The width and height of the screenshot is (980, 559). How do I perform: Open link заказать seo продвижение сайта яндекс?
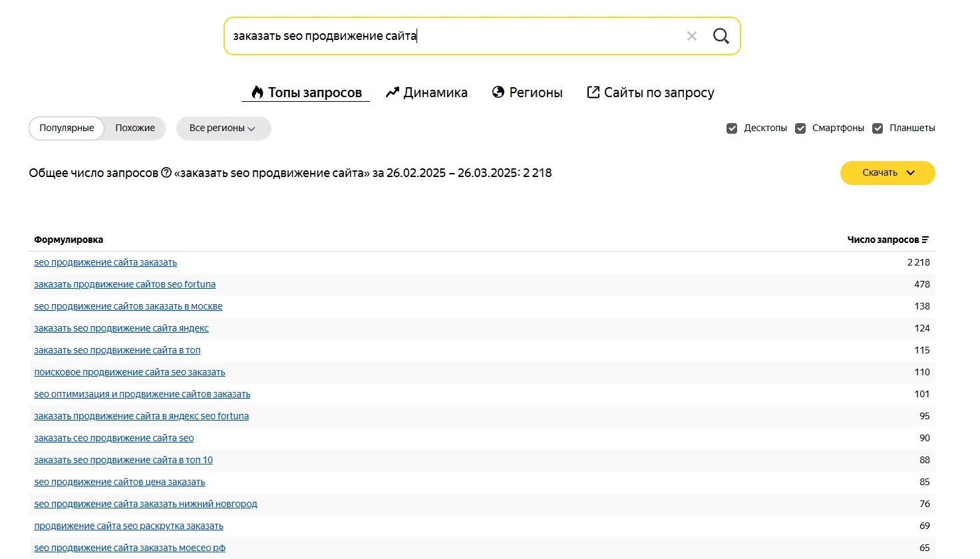[x=122, y=328]
